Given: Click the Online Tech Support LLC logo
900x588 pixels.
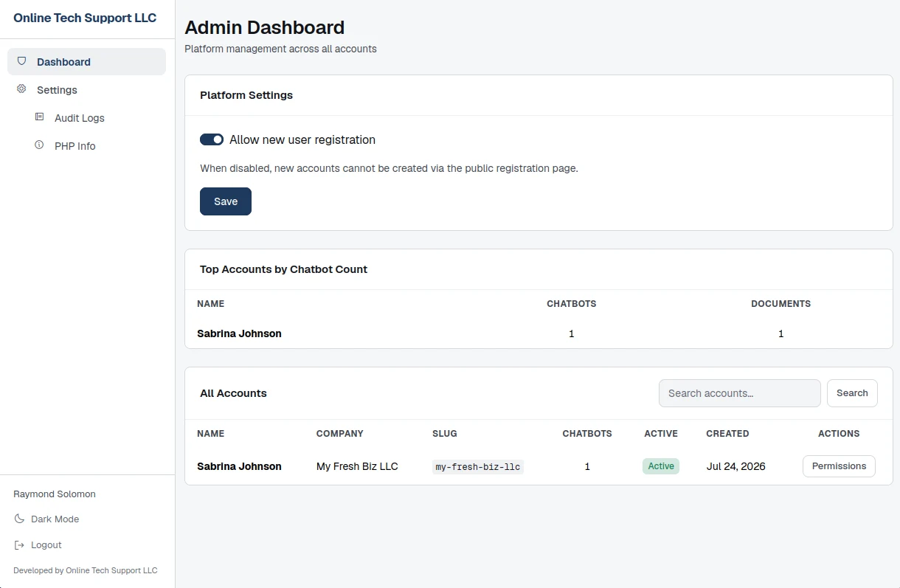Looking at the screenshot, I should [85, 18].
